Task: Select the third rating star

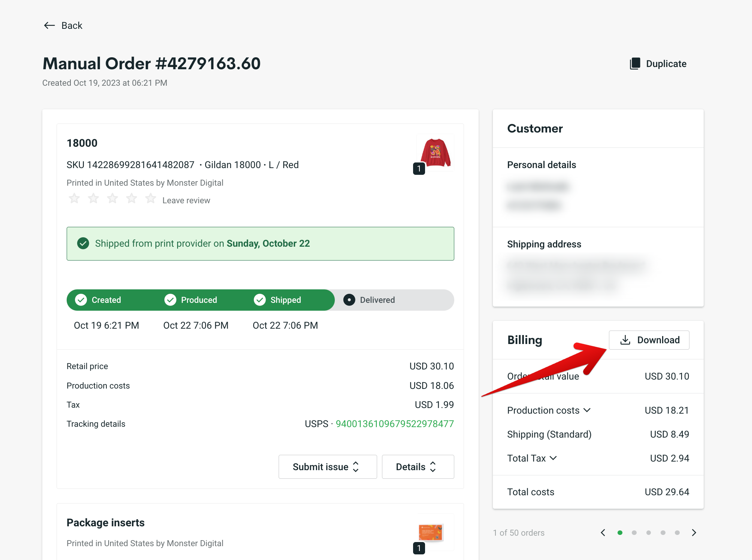Action: pos(112,198)
